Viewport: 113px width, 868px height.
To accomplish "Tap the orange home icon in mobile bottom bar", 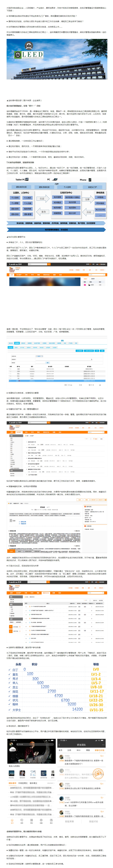I will pyautogui.click(x=12, y=820).
